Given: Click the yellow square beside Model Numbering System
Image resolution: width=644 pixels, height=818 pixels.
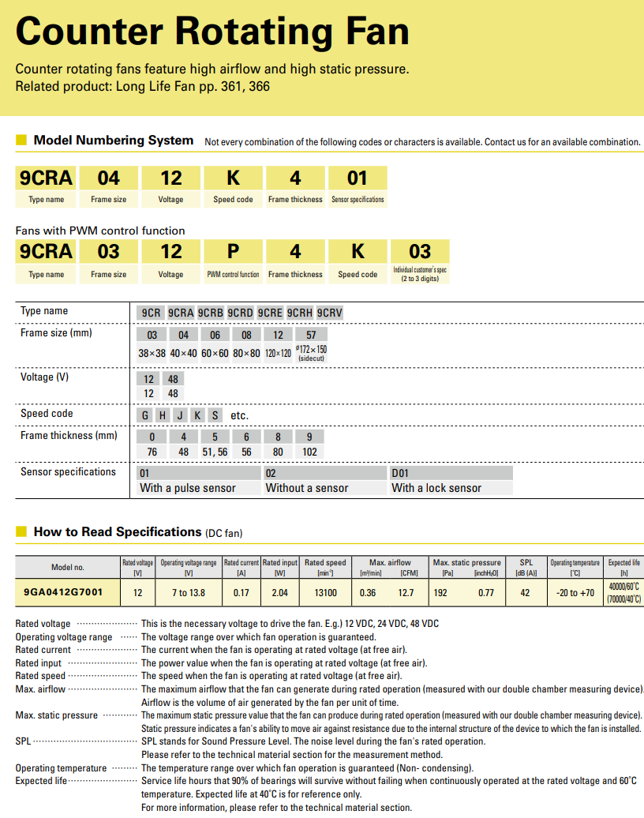Looking at the screenshot, I should tap(21, 141).
